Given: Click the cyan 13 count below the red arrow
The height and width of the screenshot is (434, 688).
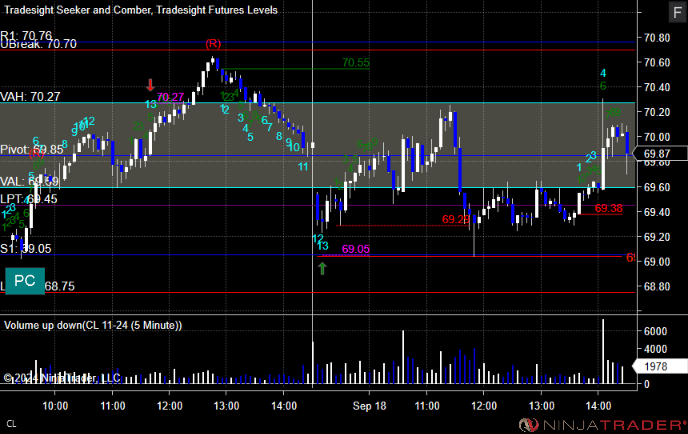Looking at the screenshot, I should pyautogui.click(x=150, y=104).
